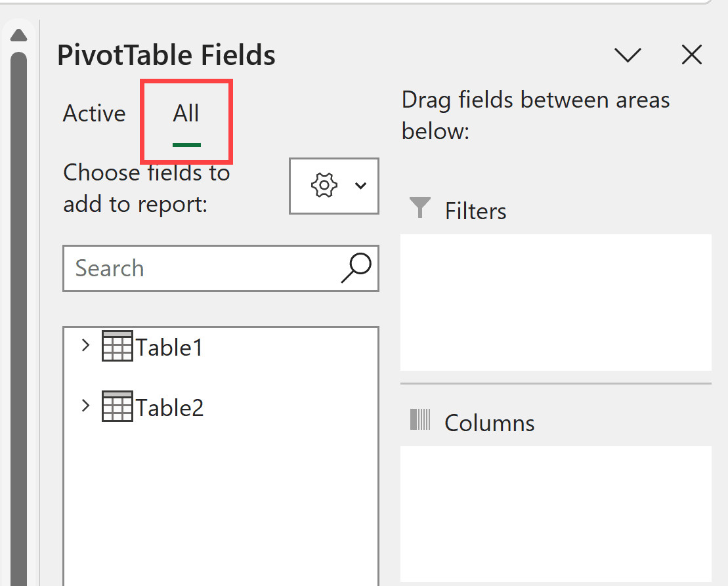Image resolution: width=728 pixels, height=586 pixels.
Task: Expand the Table1 tree node
Action: [x=85, y=345]
